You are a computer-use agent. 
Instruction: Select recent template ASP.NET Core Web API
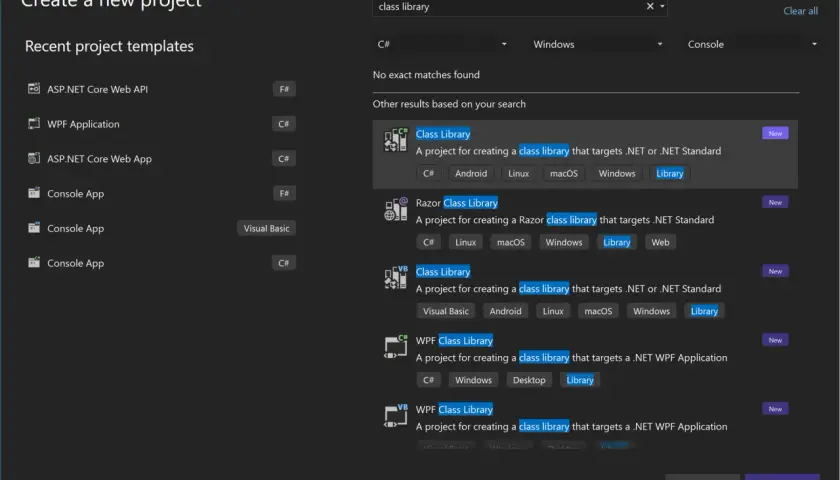tap(161, 89)
